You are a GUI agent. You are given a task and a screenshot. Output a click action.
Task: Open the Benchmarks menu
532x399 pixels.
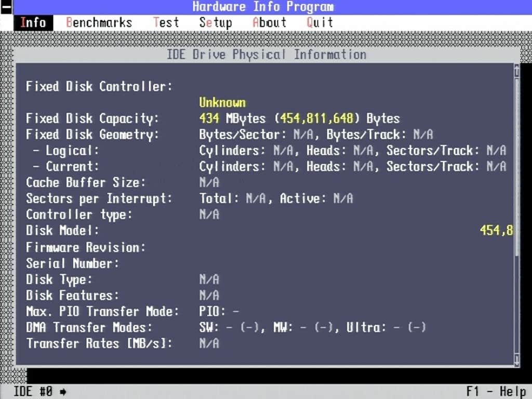99,23
